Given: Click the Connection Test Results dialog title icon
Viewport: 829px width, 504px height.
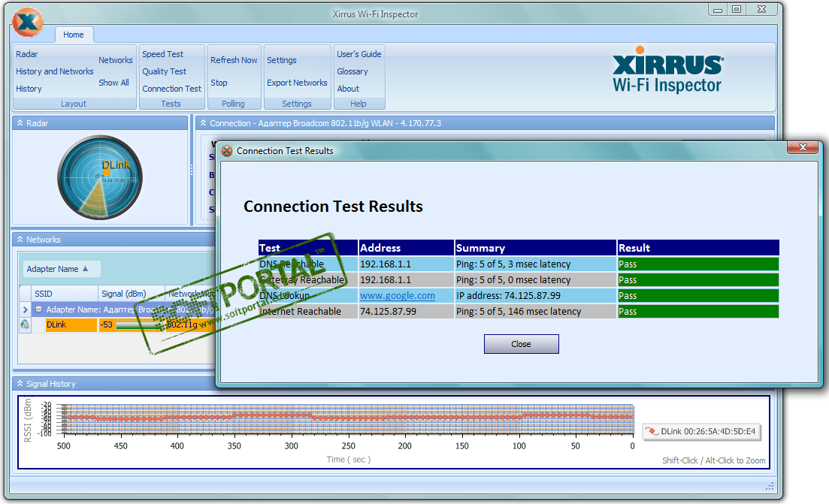Looking at the screenshot, I should click(x=227, y=151).
